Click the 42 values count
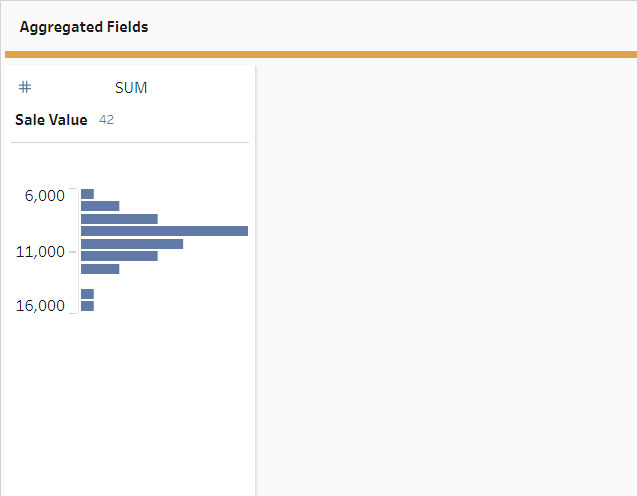Viewport: 637px width, 496px height. point(106,120)
